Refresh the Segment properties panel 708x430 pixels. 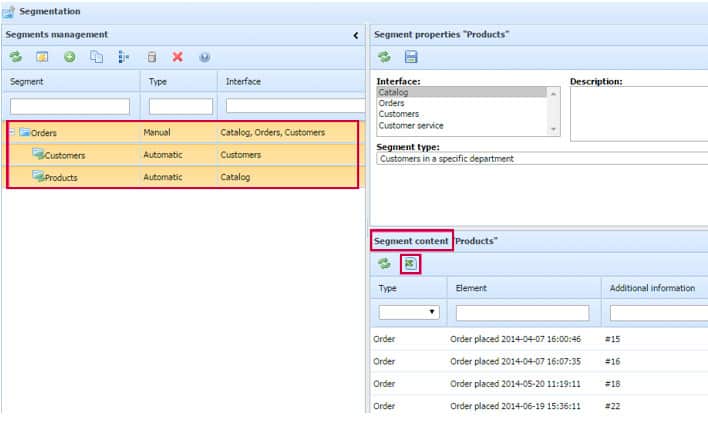coord(384,57)
